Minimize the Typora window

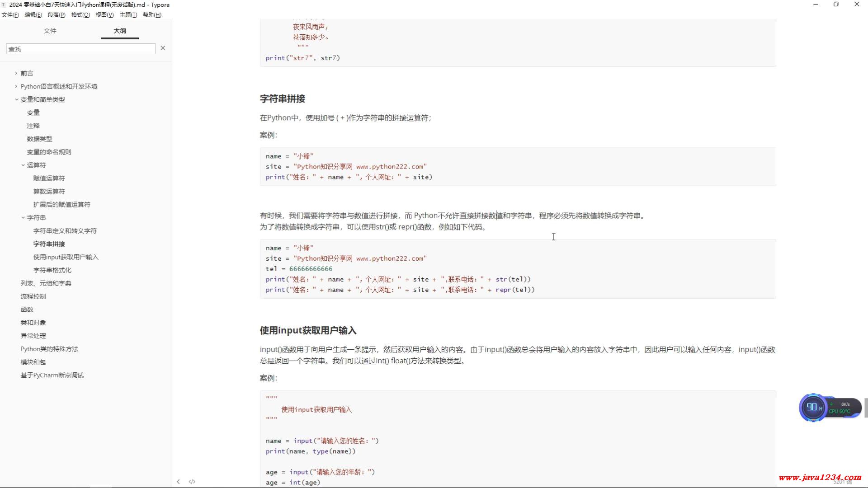(816, 5)
